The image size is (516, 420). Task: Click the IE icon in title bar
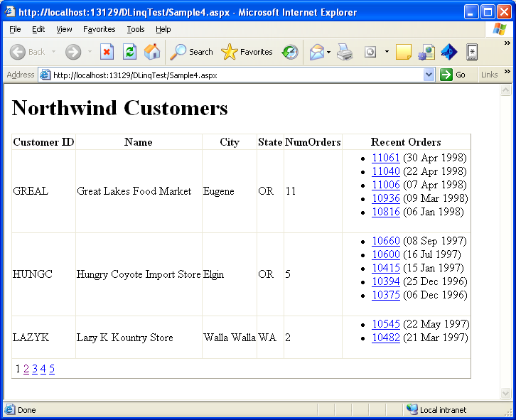[x=10, y=12]
